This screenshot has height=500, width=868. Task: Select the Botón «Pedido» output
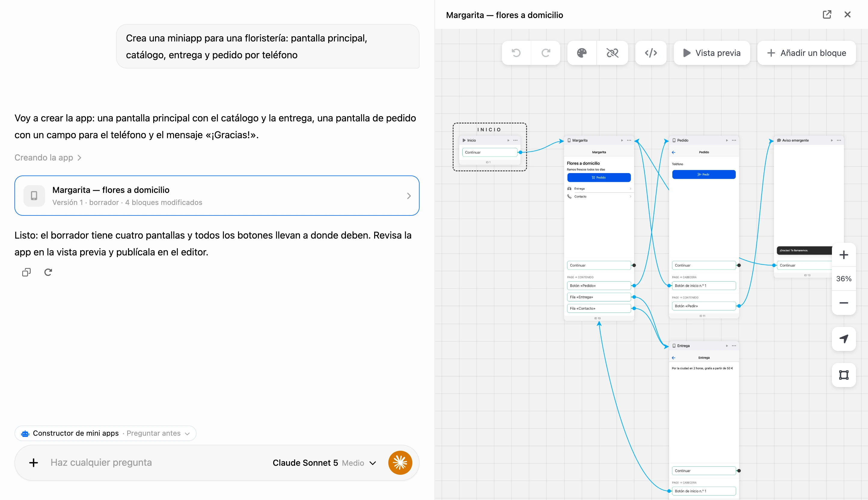point(599,286)
